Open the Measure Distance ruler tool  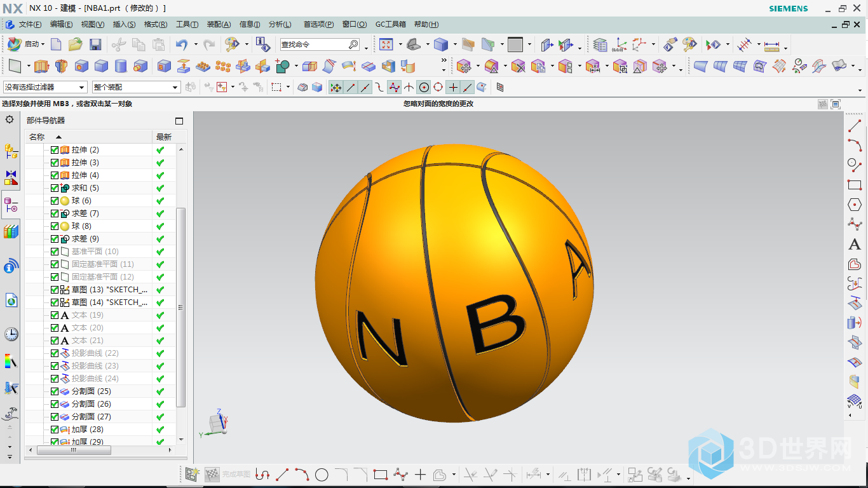click(x=771, y=45)
